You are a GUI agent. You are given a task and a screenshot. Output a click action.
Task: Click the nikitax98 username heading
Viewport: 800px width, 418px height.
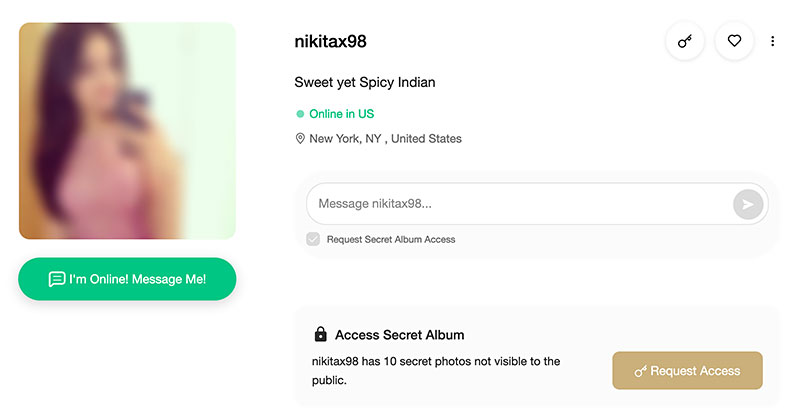[x=330, y=41]
